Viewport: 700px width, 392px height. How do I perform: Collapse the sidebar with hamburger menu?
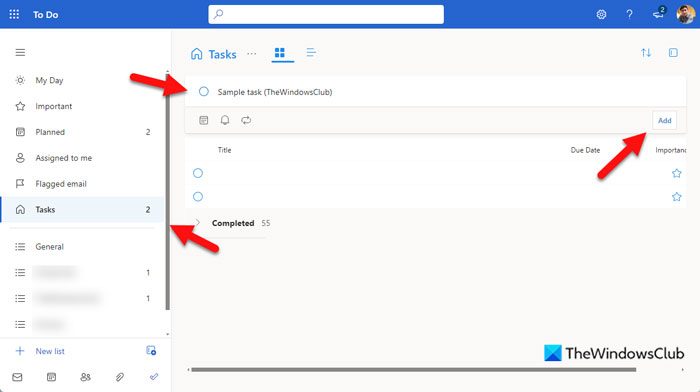[20, 53]
